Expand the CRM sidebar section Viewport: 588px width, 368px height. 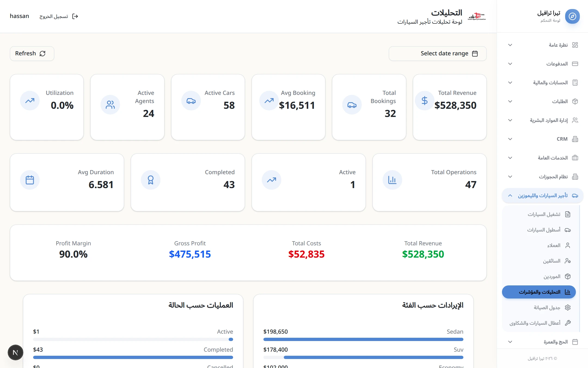click(x=542, y=139)
